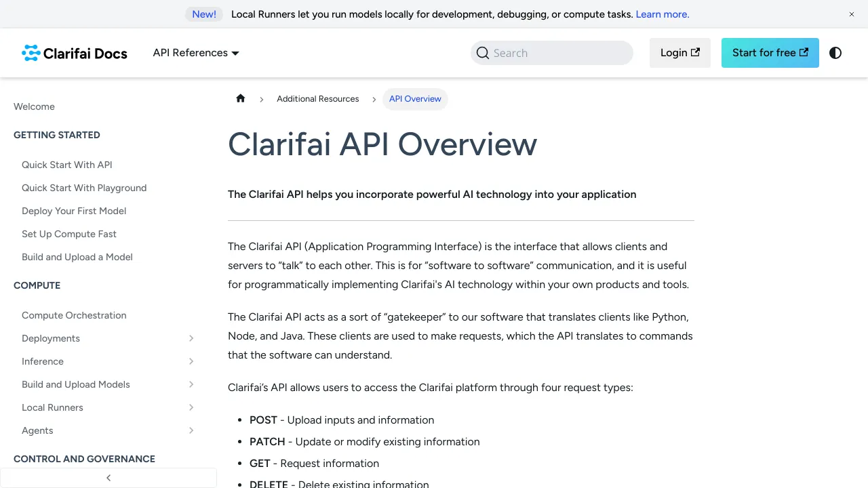
Task: Click the GET request type text
Action: (x=260, y=464)
